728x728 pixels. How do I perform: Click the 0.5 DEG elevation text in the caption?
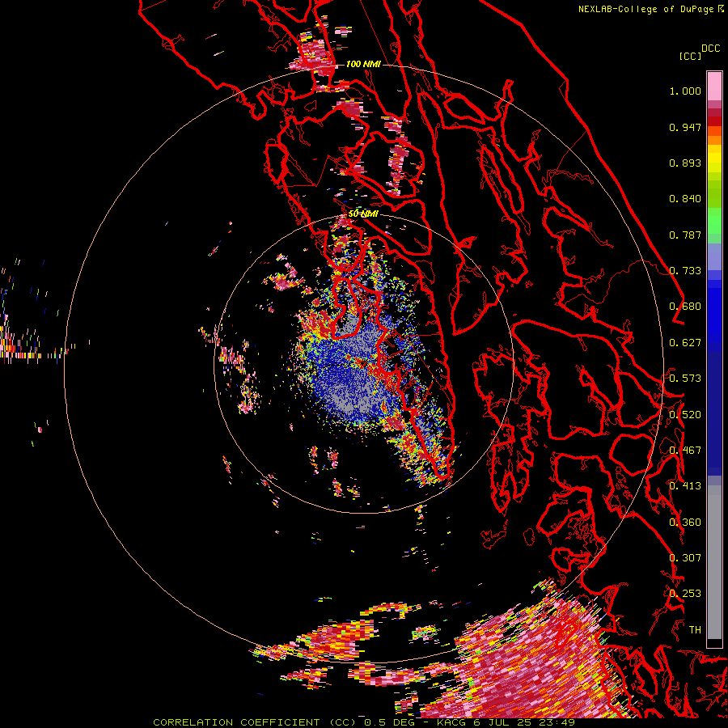pos(389,722)
